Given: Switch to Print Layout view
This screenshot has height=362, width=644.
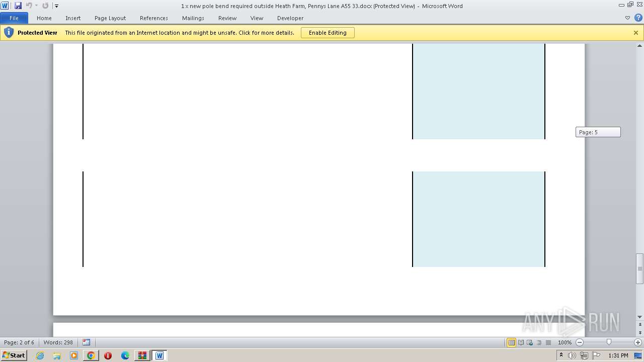Looking at the screenshot, I should pos(512,342).
